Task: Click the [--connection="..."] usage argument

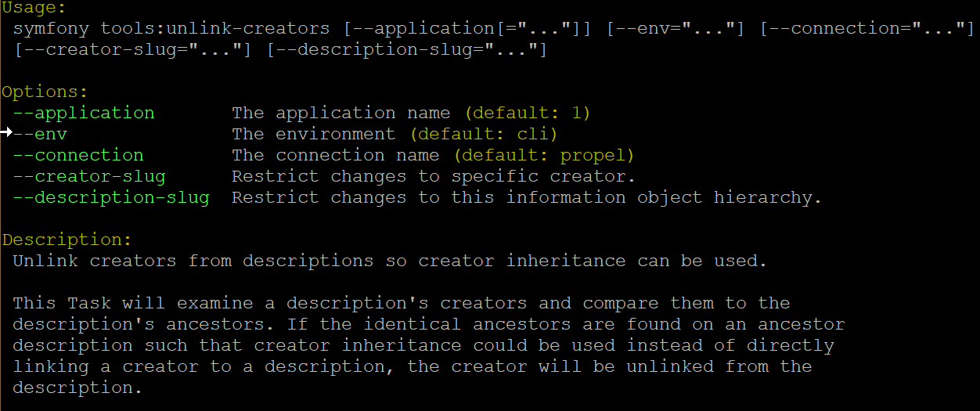Action: pyautogui.click(x=867, y=29)
